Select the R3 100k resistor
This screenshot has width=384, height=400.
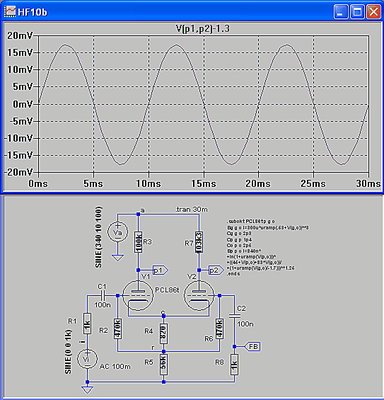(138, 241)
